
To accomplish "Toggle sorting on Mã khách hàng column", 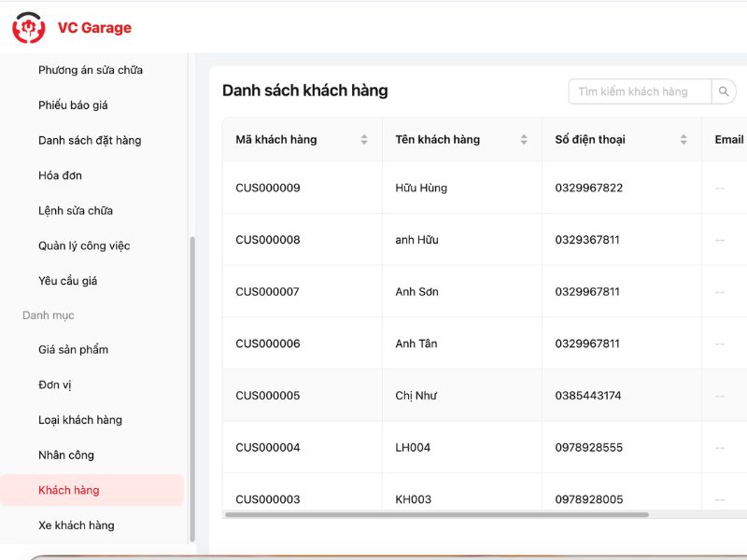I will click(364, 138).
